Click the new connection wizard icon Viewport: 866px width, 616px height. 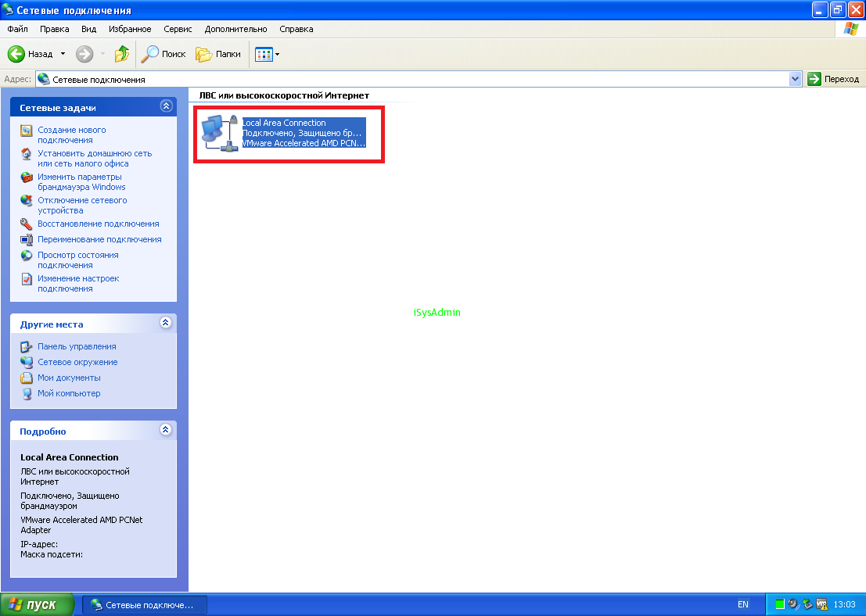tap(26, 131)
